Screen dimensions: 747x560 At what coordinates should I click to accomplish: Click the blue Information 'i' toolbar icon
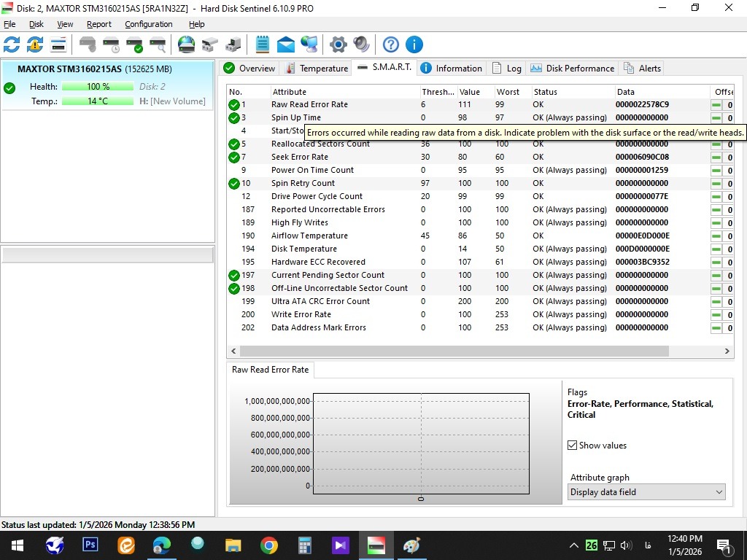[x=414, y=44]
